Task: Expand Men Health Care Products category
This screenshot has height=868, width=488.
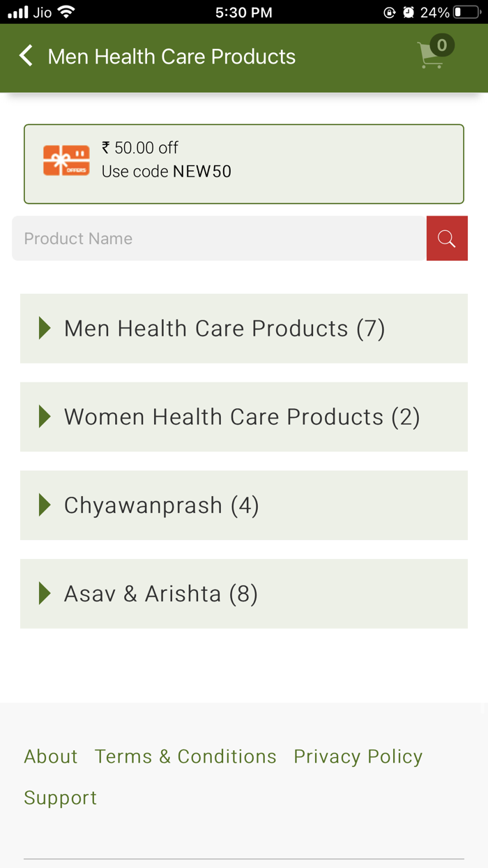Action: tap(224, 328)
